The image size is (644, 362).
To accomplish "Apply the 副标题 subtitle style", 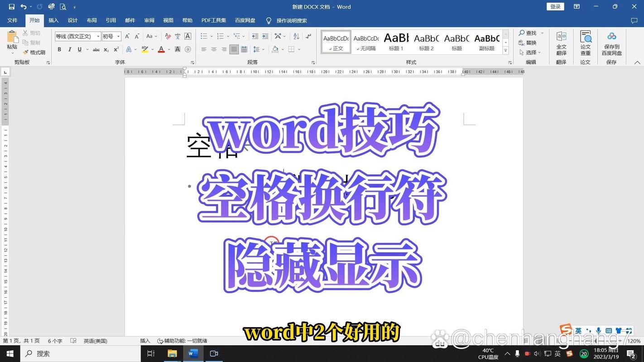I will click(x=487, y=42).
